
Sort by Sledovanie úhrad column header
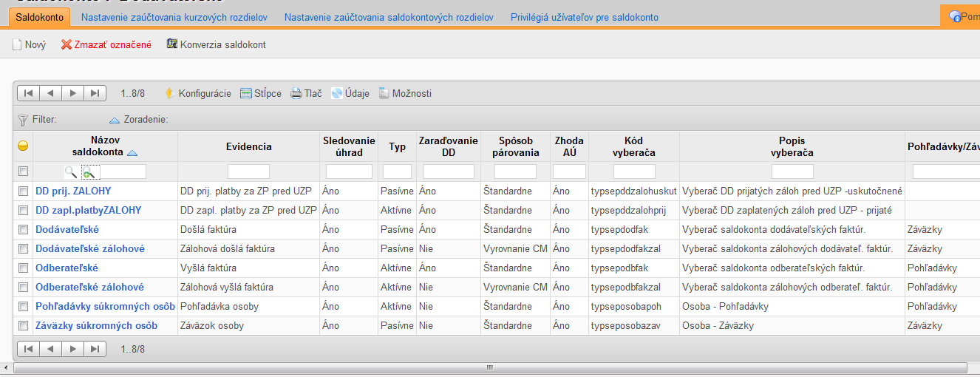(349, 146)
